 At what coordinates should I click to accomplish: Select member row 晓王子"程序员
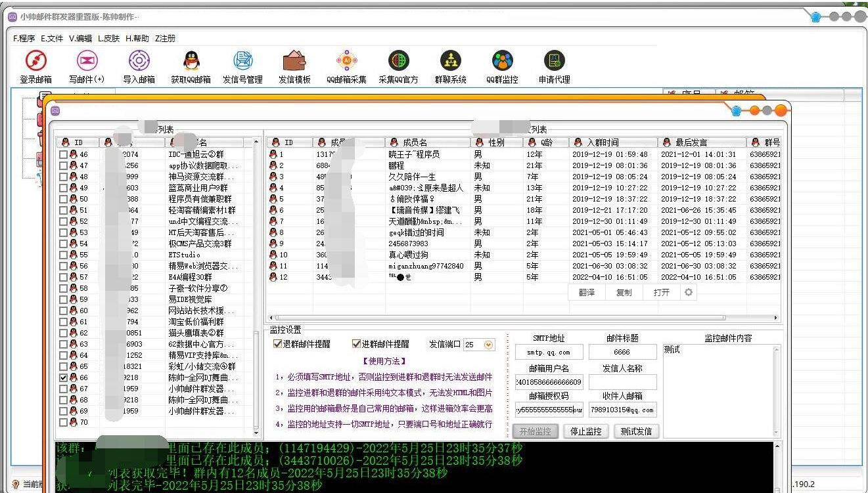tap(524, 154)
